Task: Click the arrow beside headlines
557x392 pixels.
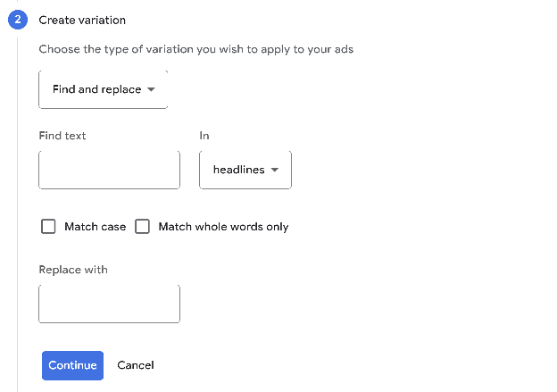Action: click(275, 170)
